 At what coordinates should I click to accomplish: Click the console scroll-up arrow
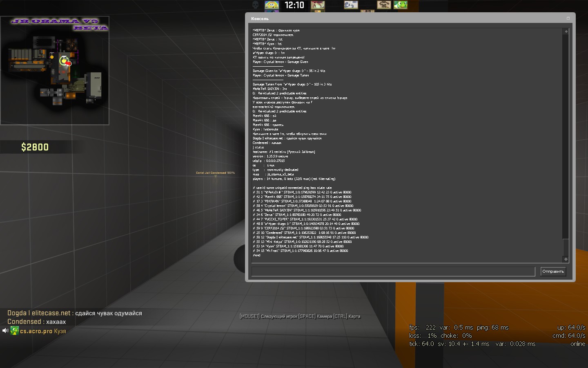(566, 31)
